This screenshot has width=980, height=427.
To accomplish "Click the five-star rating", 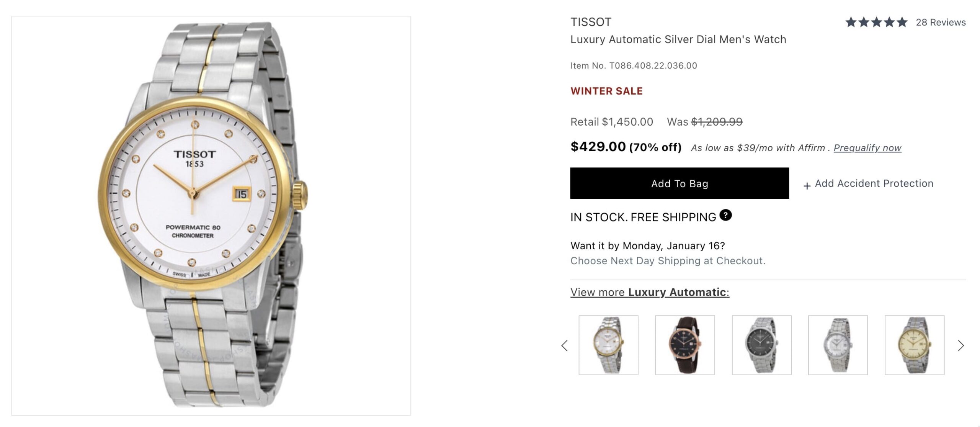I will point(876,22).
